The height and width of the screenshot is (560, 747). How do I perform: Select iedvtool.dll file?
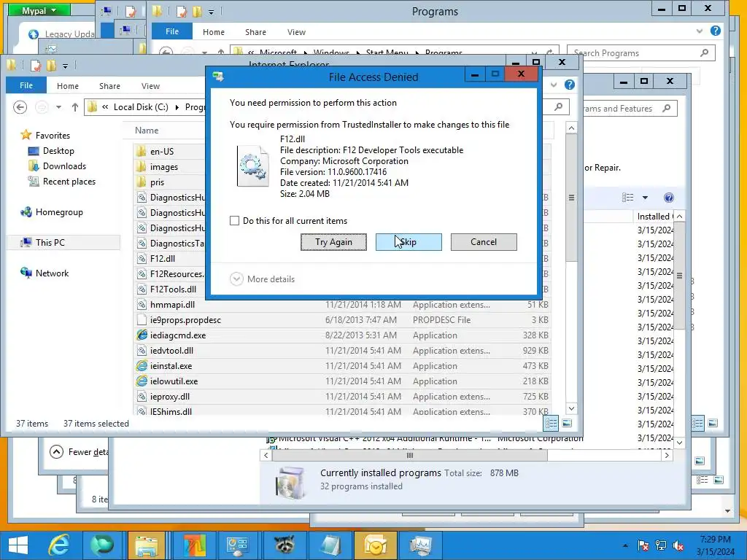coord(171,351)
